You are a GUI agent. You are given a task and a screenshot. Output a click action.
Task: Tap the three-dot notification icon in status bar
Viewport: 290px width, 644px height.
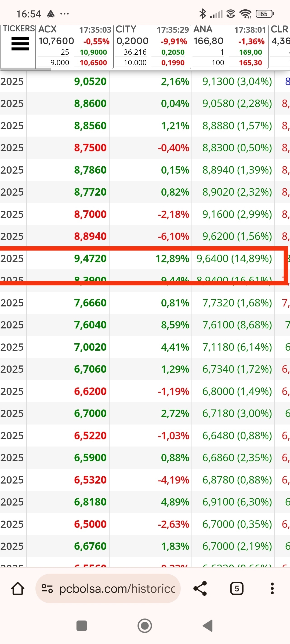(64, 14)
